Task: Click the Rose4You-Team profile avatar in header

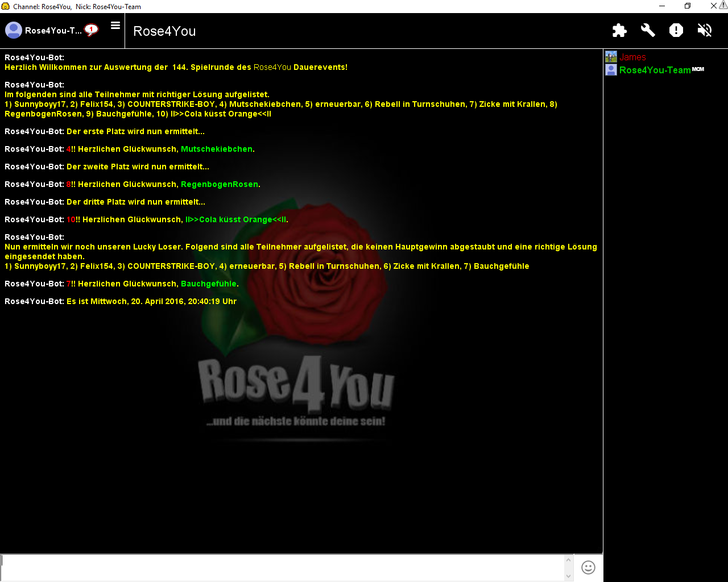Action: tap(14, 30)
